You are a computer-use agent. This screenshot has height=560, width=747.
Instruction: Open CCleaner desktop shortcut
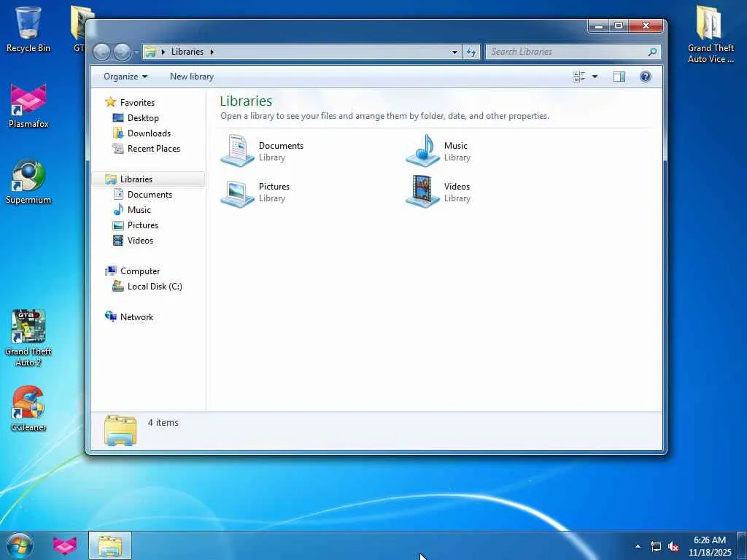pyautogui.click(x=28, y=408)
